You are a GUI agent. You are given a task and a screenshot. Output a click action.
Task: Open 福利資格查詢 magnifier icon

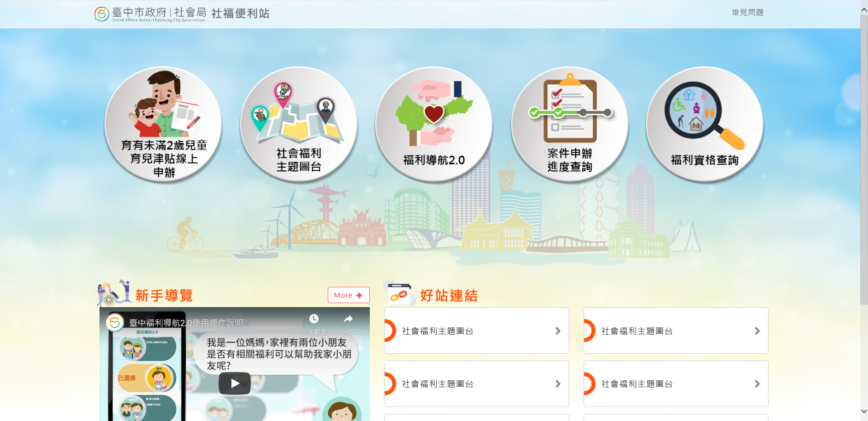[x=705, y=124]
